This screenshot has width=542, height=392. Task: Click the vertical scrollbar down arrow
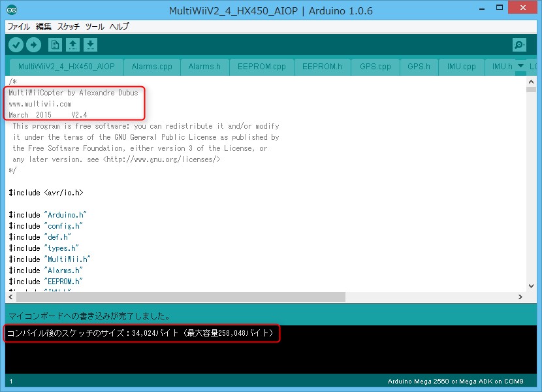(531, 286)
